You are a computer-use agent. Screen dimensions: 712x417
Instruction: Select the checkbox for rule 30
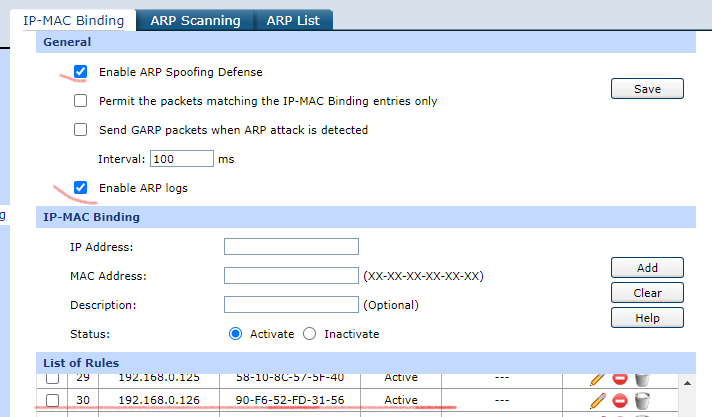coord(52,400)
